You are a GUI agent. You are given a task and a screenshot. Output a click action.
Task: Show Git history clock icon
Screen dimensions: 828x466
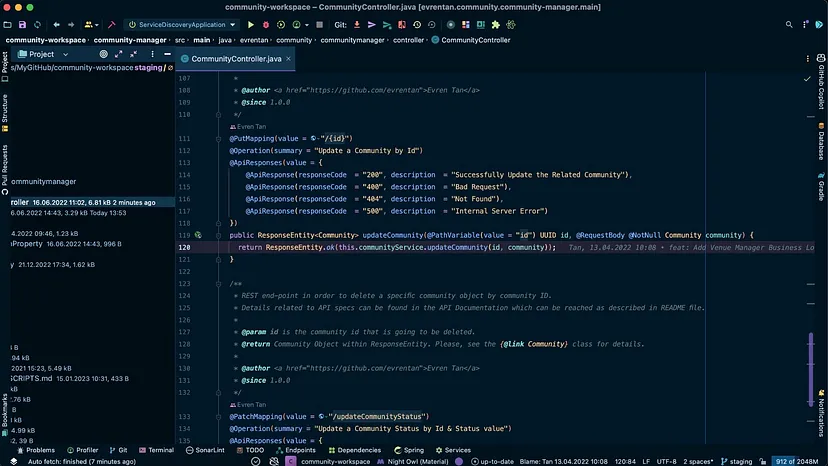(x=417, y=25)
